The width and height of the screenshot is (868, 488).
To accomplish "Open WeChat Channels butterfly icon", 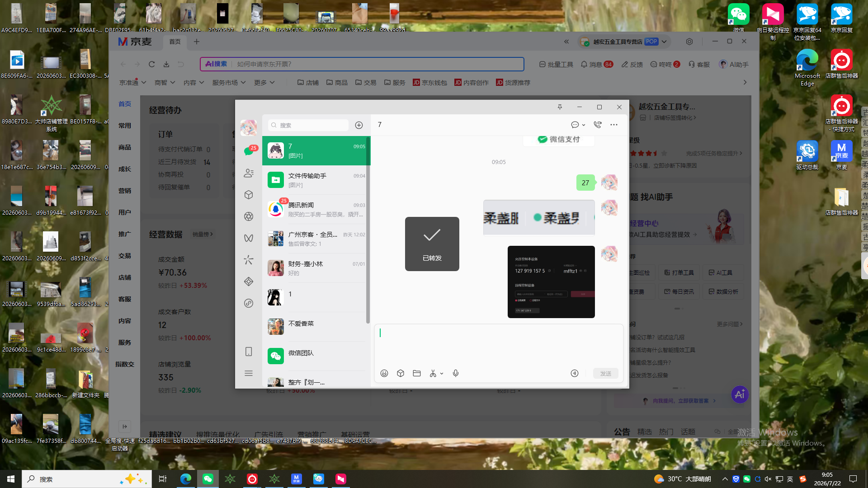I will pyautogui.click(x=249, y=238).
